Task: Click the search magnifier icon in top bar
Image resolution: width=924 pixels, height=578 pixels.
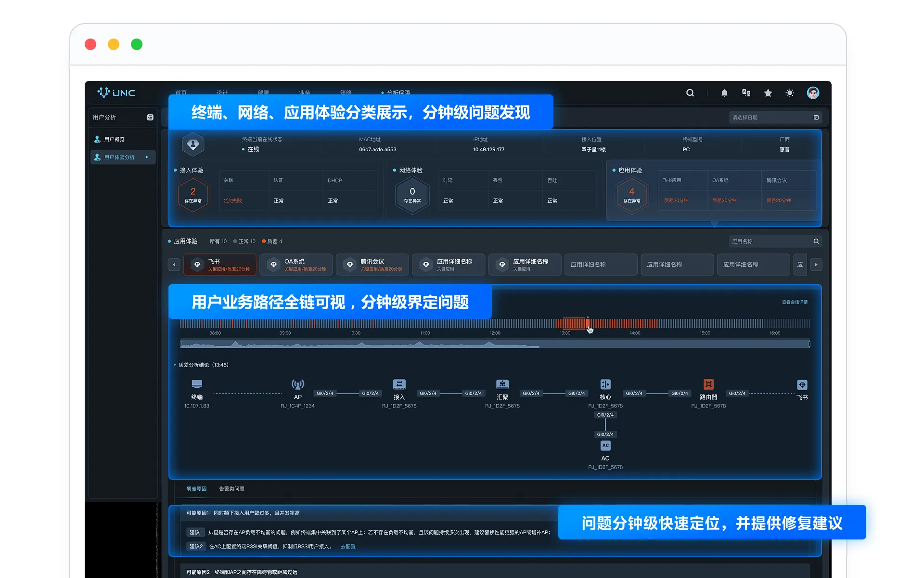Action: (x=690, y=93)
